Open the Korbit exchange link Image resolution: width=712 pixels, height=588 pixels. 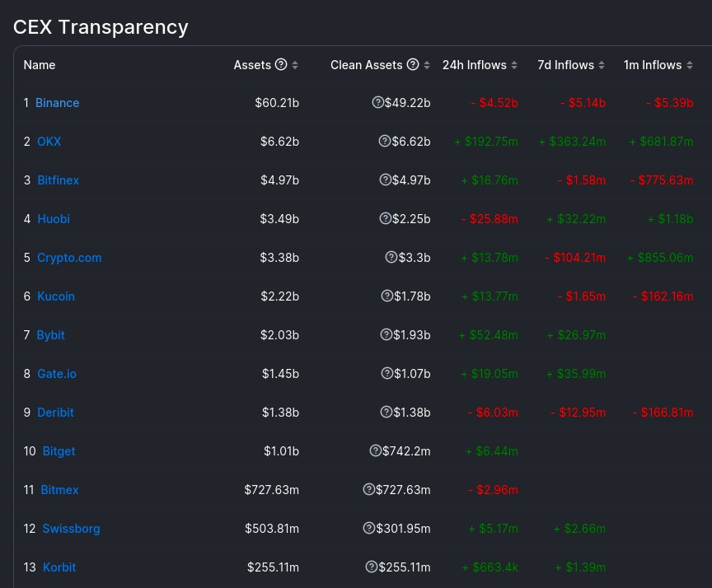coord(59,567)
